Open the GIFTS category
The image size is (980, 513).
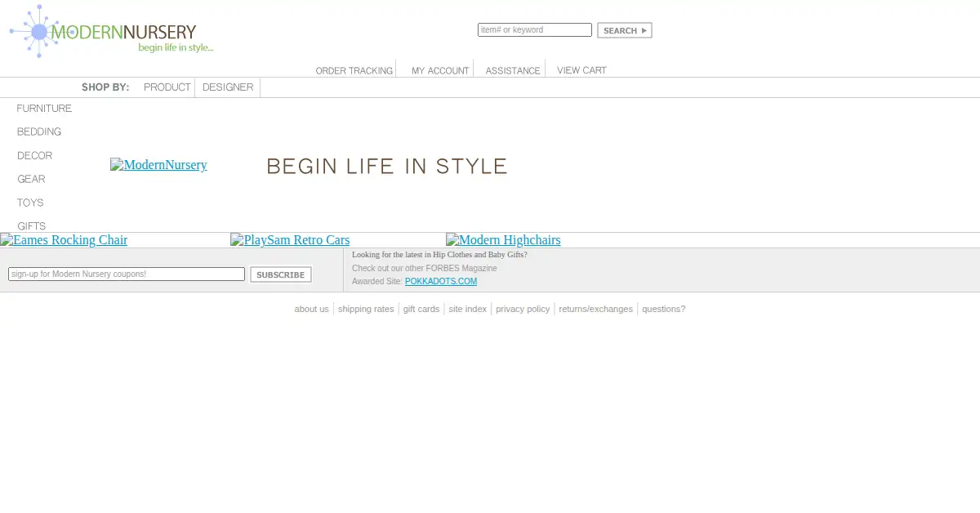click(x=32, y=226)
